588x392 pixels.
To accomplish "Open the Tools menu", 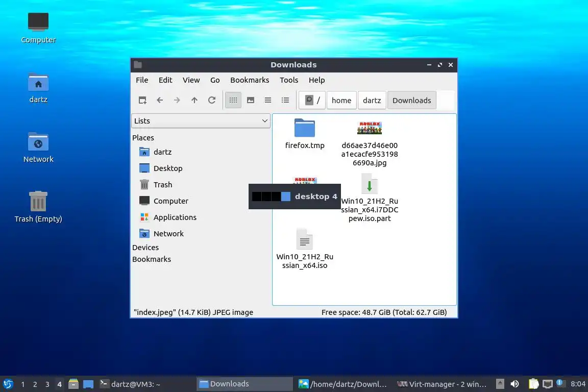I will click(x=289, y=80).
